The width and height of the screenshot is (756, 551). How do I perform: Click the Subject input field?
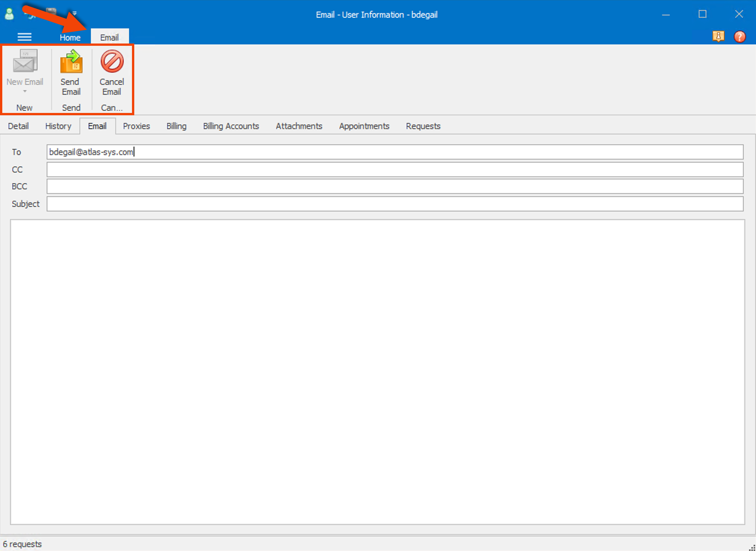(x=267, y=204)
